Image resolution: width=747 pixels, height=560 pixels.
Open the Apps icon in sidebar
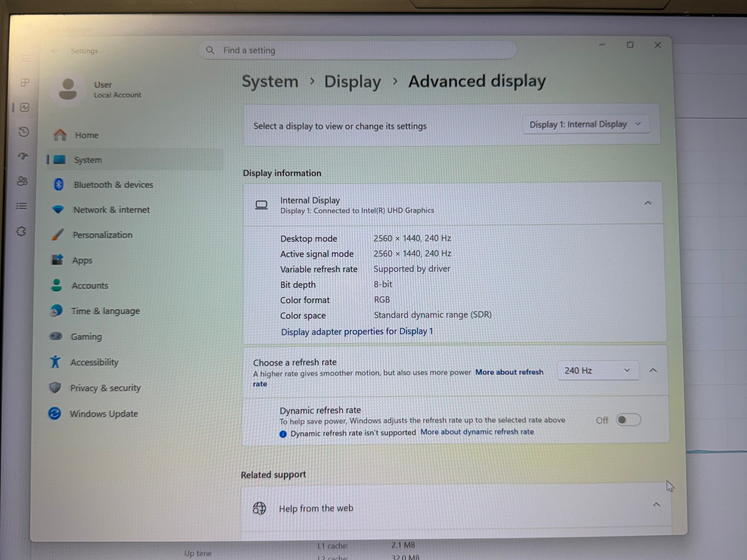tap(57, 260)
